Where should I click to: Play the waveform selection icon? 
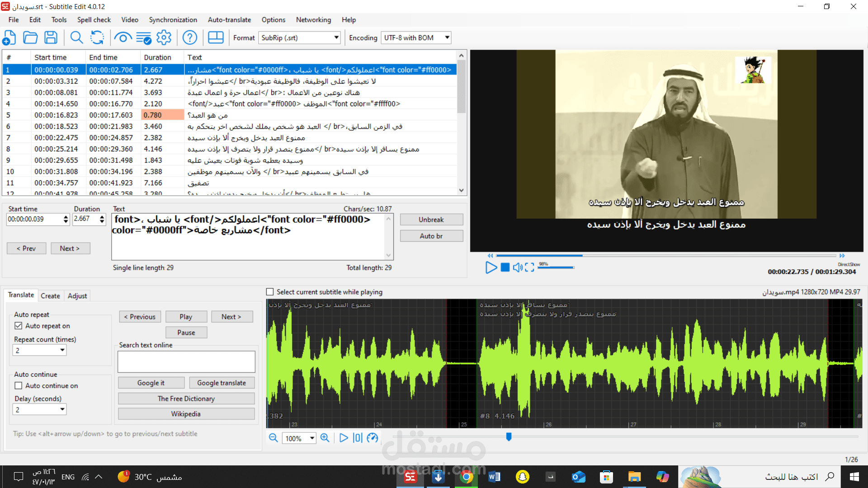(x=344, y=438)
